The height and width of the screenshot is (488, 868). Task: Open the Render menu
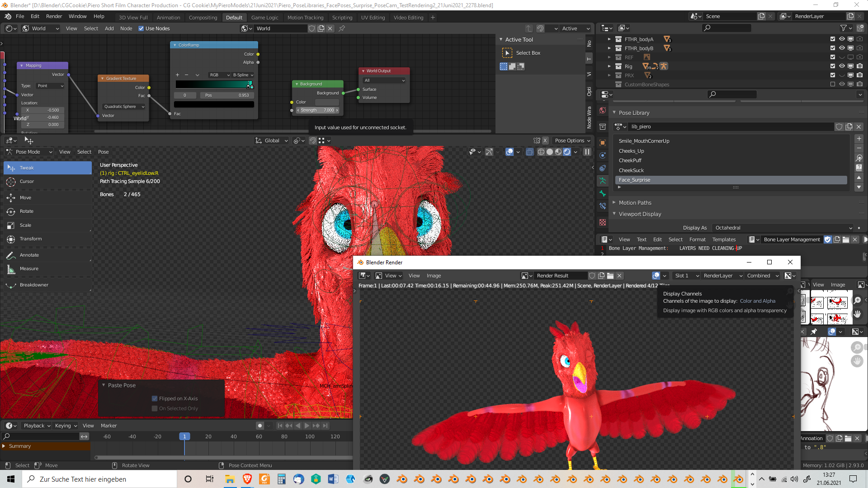tap(54, 16)
